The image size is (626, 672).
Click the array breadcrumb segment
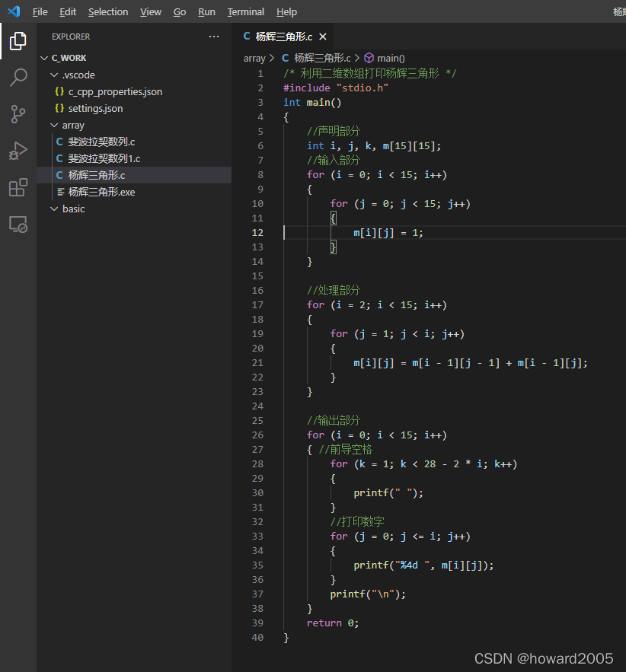click(x=254, y=59)
